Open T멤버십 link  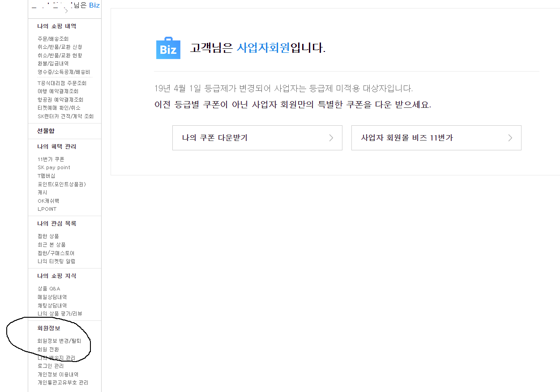click(x=47, y=176)
